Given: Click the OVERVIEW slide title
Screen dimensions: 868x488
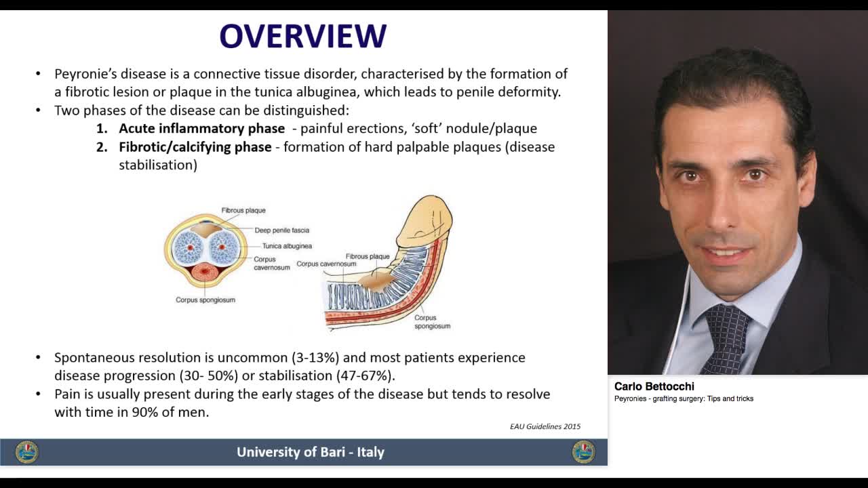Looking at the screenshot, I should pyautogui.click(x=303, y=37).
